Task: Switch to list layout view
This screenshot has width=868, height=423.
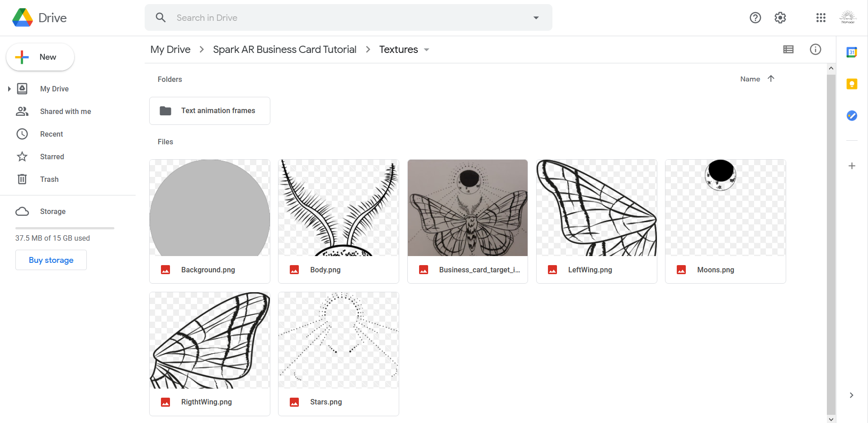Action: pos(788,49)
